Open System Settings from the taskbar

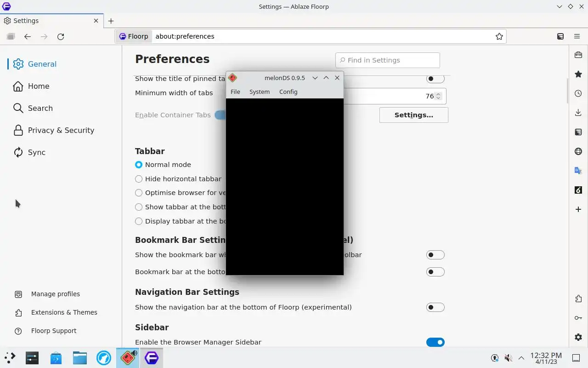[x=32, y=357]
